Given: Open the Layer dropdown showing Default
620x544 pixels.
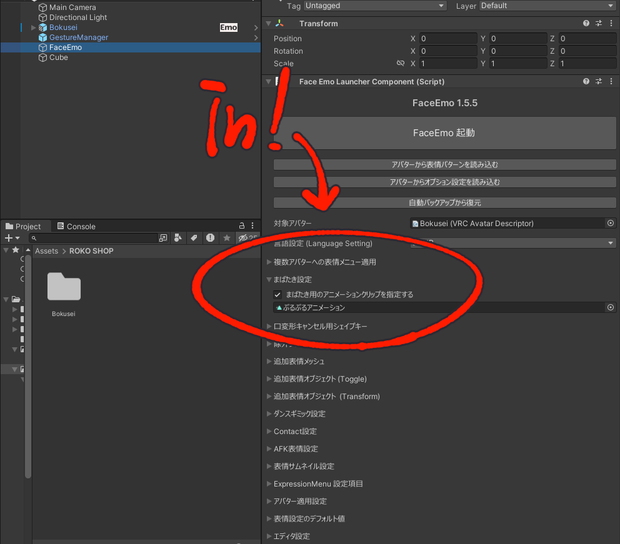Looking at the screenshot, I should point(547,6).
